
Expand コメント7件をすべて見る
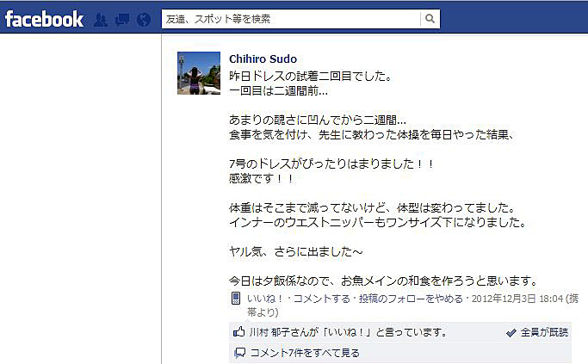point(305,353)
